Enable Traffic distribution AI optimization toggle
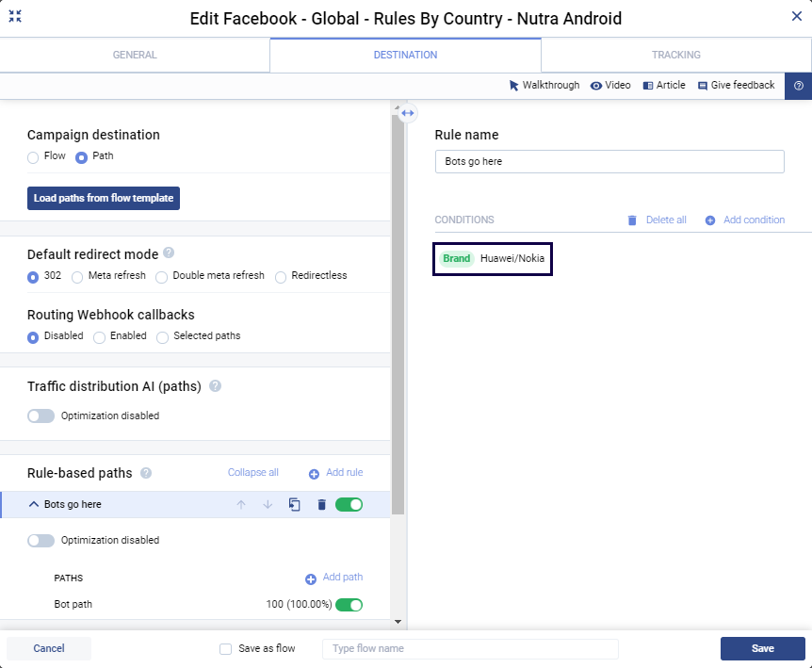 (41, 415)
